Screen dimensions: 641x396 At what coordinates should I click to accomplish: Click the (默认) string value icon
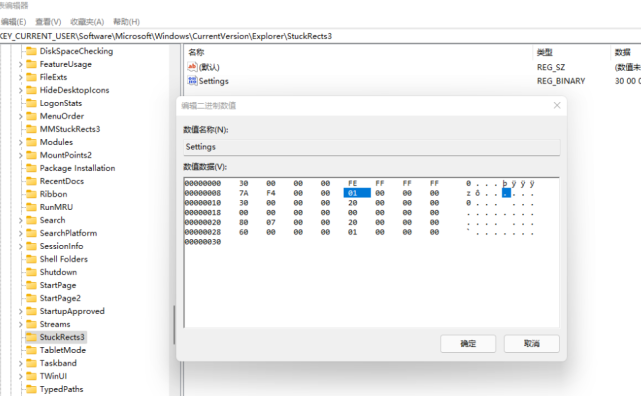192,67
